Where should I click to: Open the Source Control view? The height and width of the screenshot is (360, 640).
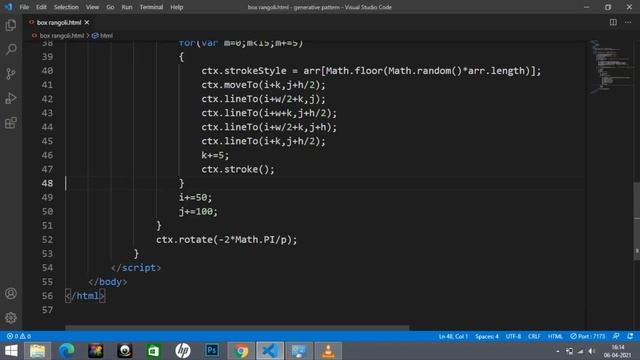click(x=11, y=74)
